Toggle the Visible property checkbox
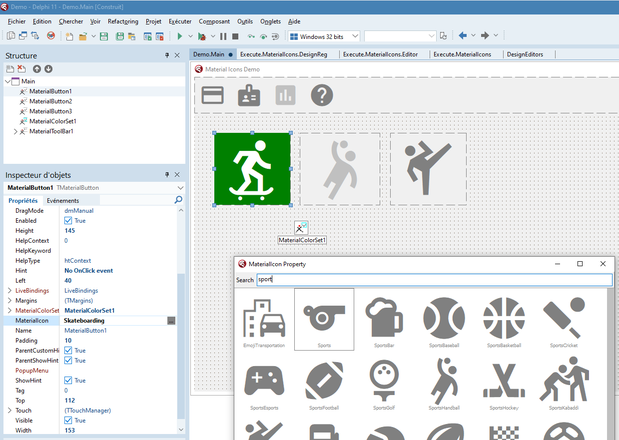 point(68,420)
